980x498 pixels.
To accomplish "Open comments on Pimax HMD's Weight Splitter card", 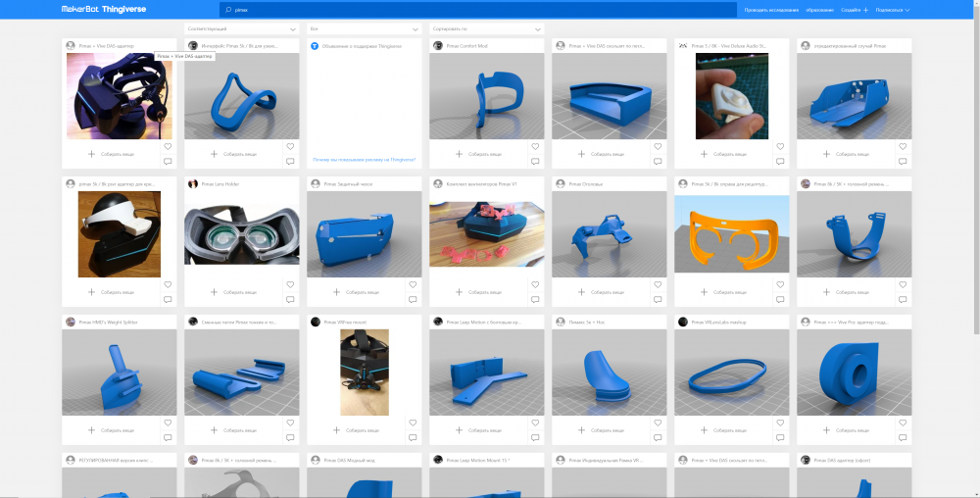I will [168, 437].
